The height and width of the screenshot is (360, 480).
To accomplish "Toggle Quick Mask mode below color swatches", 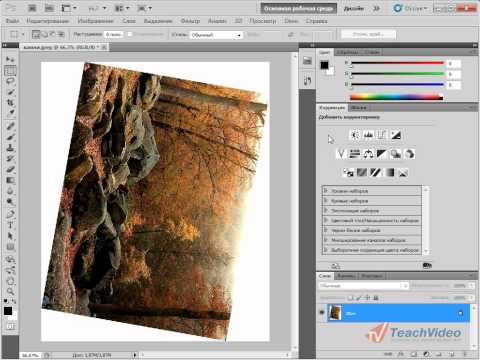I will (10, 326).
